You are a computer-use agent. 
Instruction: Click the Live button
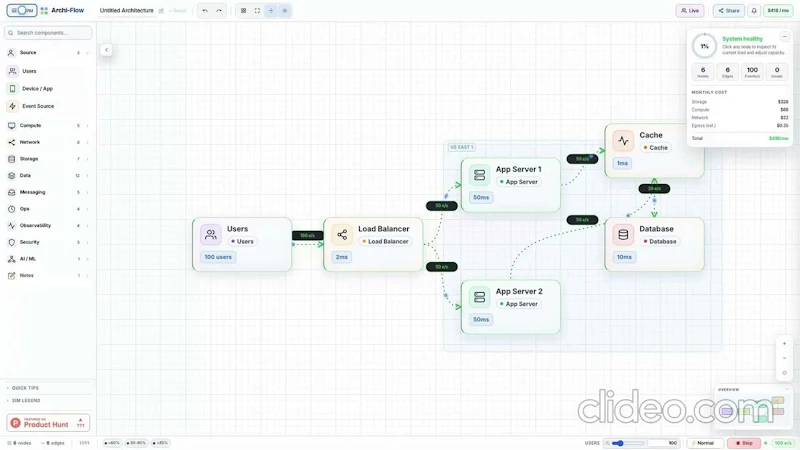pyautogui.click(x=690, y=11)
